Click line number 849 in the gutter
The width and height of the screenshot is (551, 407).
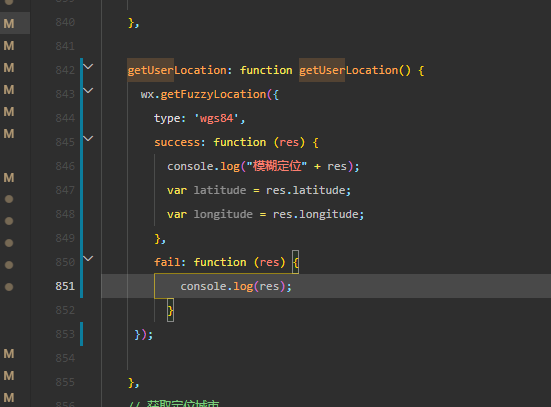(x=65, y=238)
